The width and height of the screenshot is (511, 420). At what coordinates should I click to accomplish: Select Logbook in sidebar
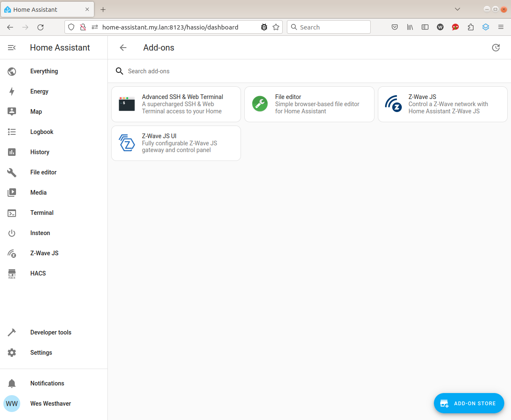coord(42,132)
